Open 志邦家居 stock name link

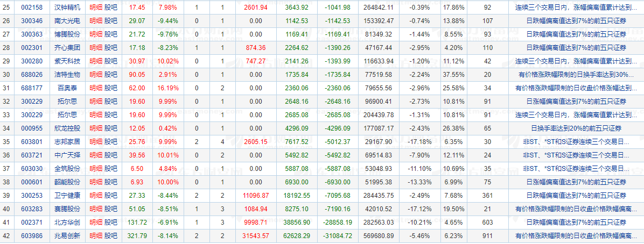pos(67,141)
